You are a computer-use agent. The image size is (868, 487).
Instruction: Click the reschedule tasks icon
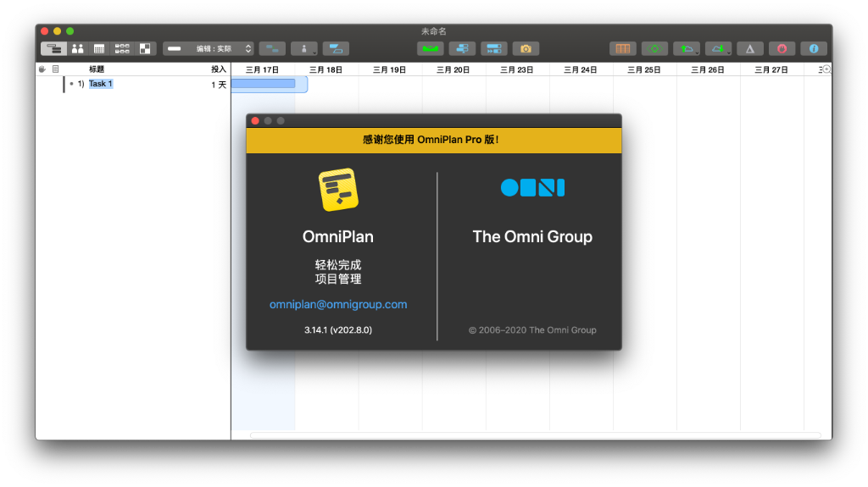(494, 49)
